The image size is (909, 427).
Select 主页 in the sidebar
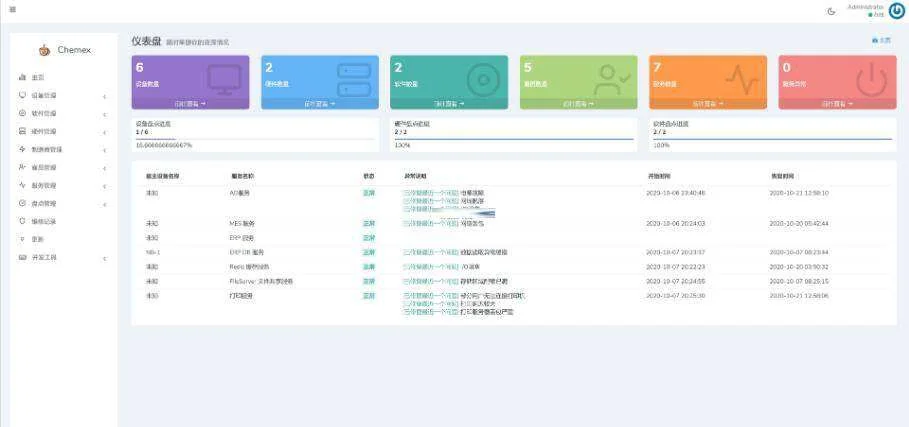coord(37,77)
